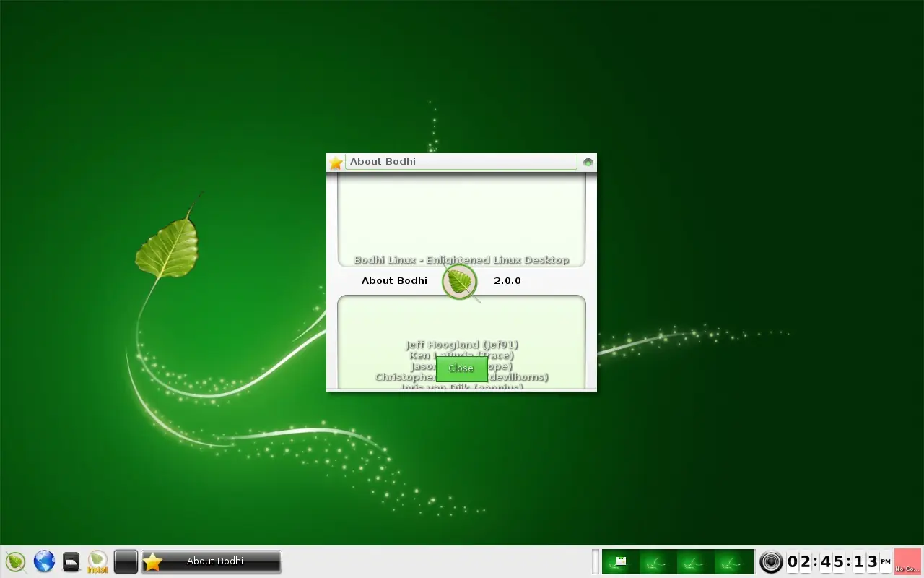924x578 pixels.
Task: Switch to third virtual desktop thumbnail
Action: 696,561
